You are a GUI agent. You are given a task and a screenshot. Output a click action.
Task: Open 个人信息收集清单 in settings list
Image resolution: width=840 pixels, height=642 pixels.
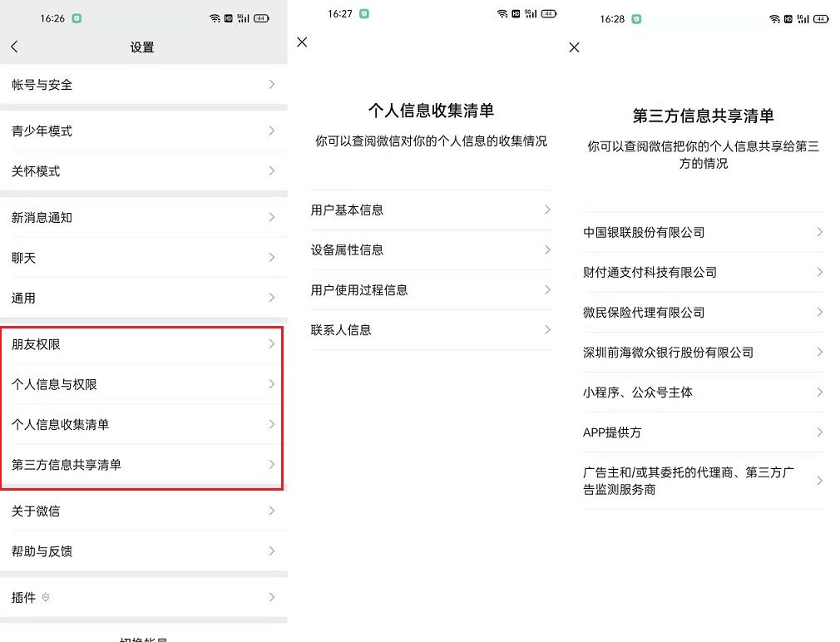point(142,424)
